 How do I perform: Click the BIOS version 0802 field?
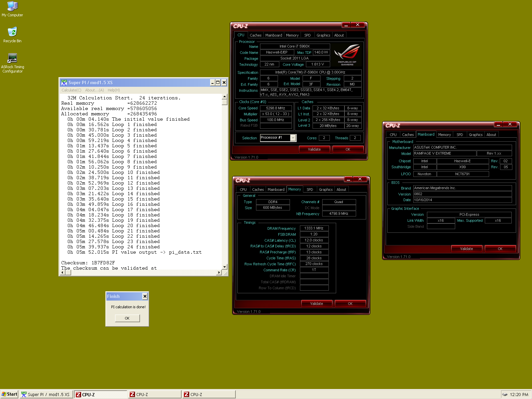tap(462, 194)
